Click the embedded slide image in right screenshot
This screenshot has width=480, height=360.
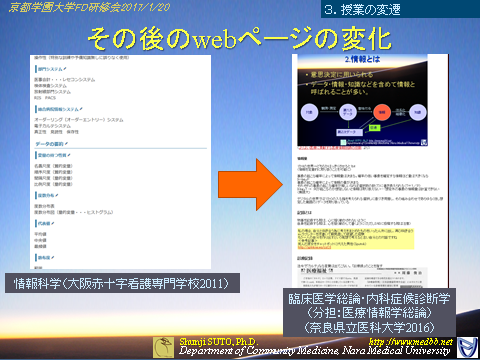pyautogui.click(x=362, y=100)
